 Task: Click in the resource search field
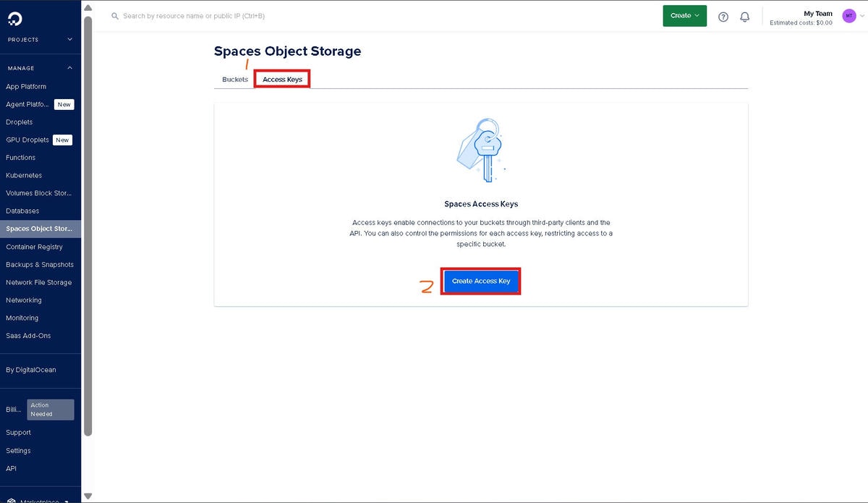point(289,16)
